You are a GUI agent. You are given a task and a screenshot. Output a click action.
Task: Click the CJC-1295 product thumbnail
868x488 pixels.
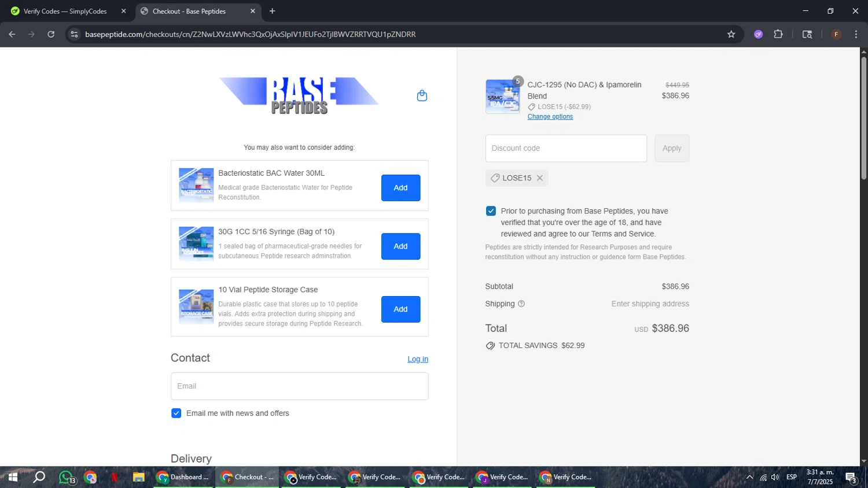pos(502,97)
